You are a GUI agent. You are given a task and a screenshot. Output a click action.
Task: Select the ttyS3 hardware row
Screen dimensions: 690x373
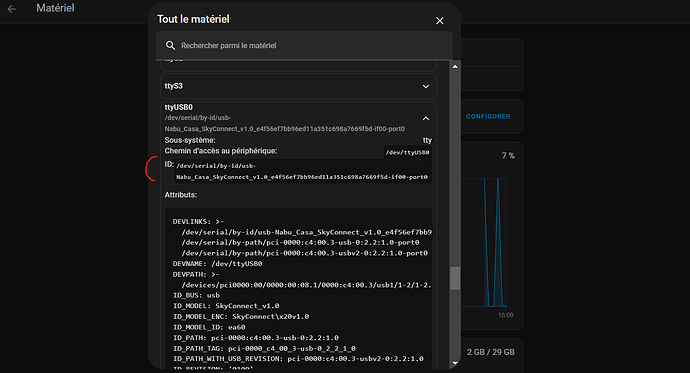coord(298,86)
